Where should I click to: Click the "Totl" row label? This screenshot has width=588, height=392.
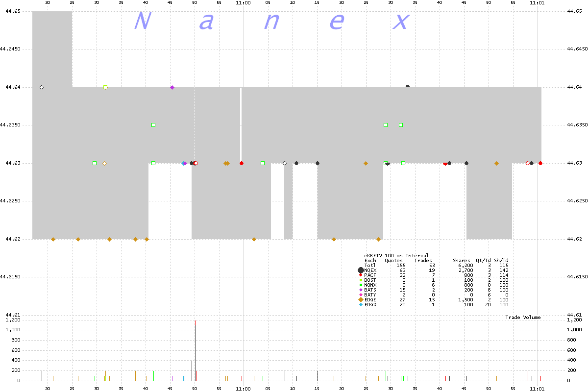tap(370, 266)
